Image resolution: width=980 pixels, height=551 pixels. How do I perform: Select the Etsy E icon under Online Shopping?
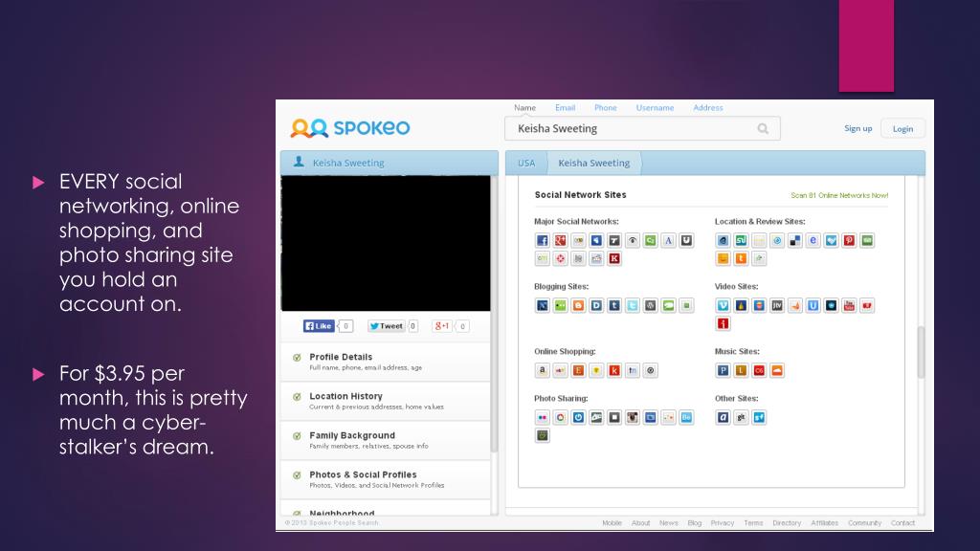[x=578, y=370]
